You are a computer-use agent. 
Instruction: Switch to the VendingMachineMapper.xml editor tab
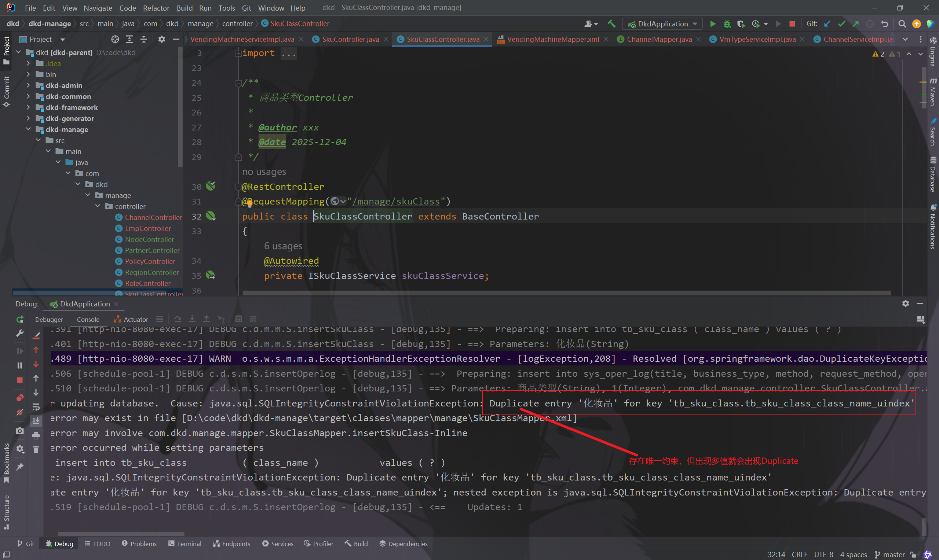(x=552, y=39)
